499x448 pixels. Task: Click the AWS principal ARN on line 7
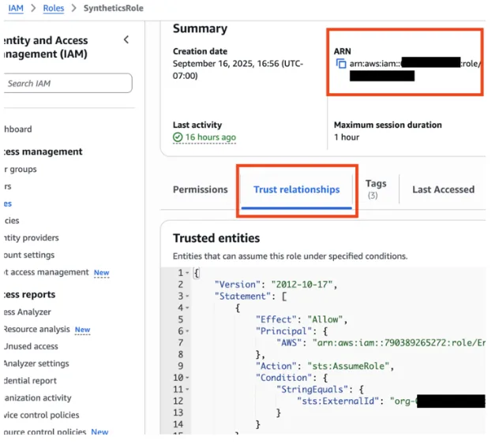(x=399, y=343)
